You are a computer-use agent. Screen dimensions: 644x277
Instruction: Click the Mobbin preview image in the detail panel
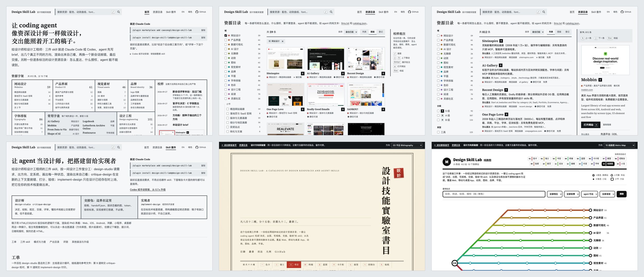click(x=605, y=60)
